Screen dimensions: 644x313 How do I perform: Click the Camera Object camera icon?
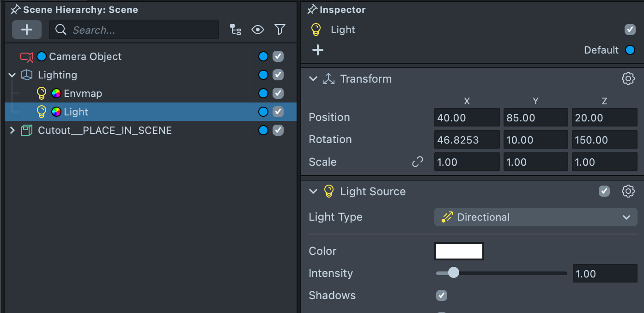pyautogui.click(x=27, y=57)
